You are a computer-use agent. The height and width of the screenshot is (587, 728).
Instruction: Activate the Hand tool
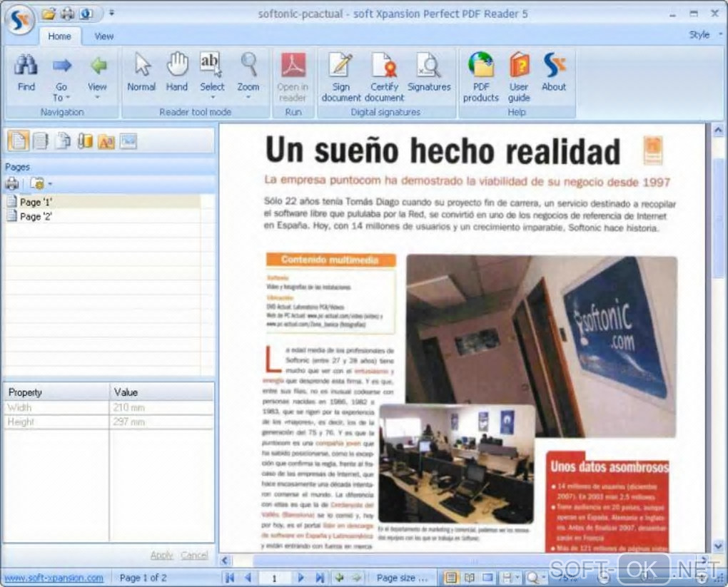click(177, 72)
